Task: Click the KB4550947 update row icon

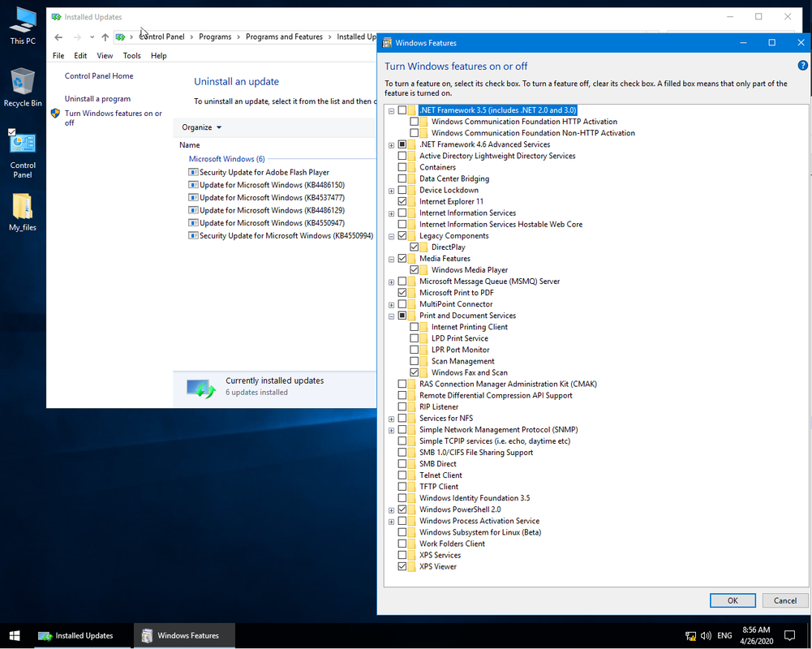Action: (x=193, y=223)
